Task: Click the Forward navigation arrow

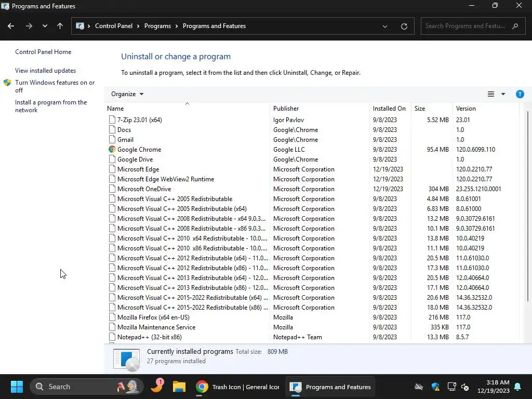Action: click(x=29, y=26)
